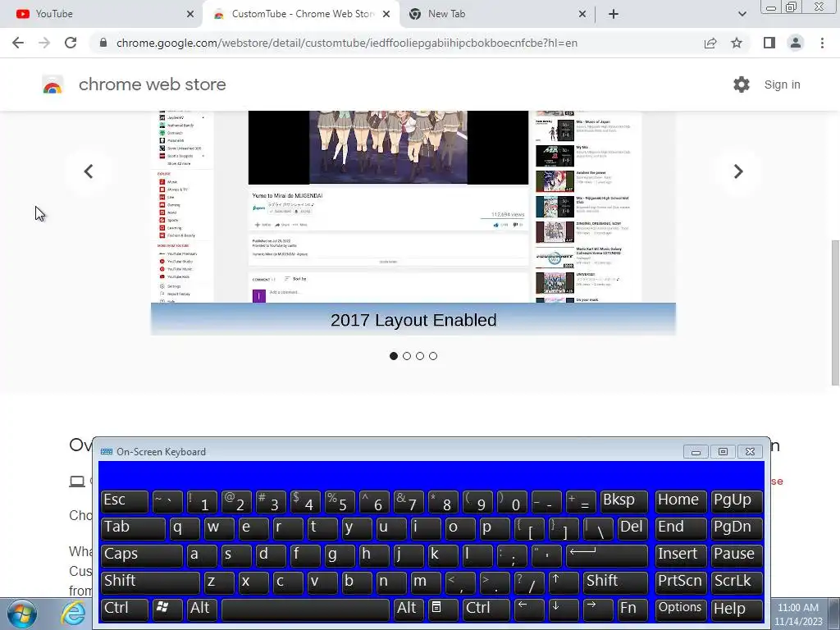Open the browser side panel icon

[x=769, y=43]
